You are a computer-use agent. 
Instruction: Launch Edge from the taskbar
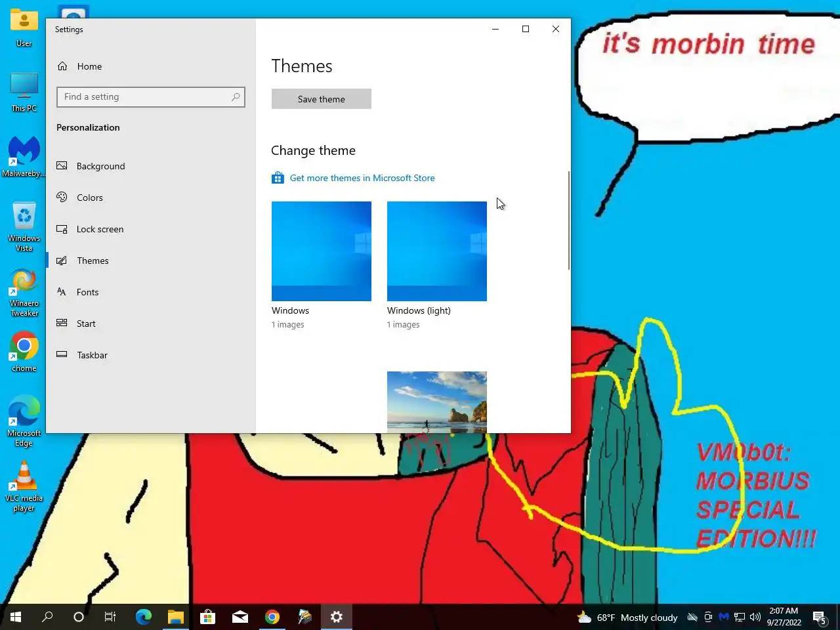144,617
